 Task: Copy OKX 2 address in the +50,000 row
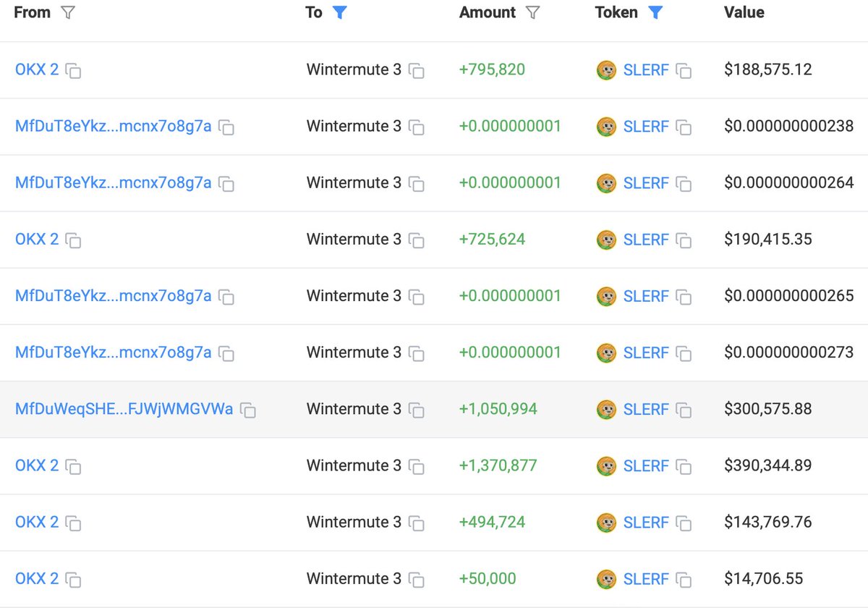click(73, 579)
